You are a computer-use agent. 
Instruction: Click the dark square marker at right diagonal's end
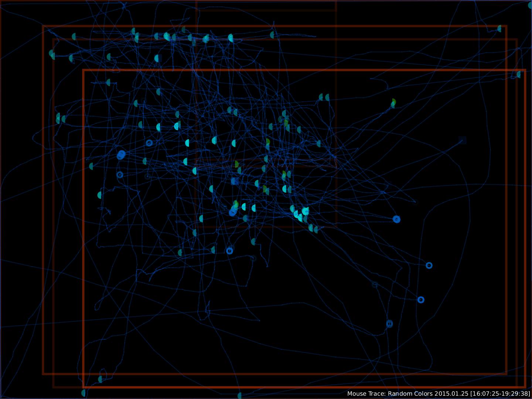tap(462, 140)
